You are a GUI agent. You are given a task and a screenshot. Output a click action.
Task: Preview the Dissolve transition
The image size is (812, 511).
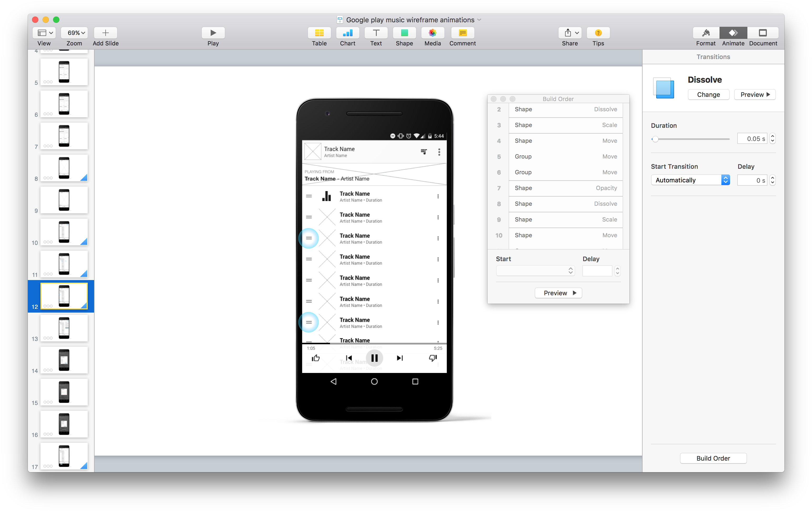pos(755,95)
